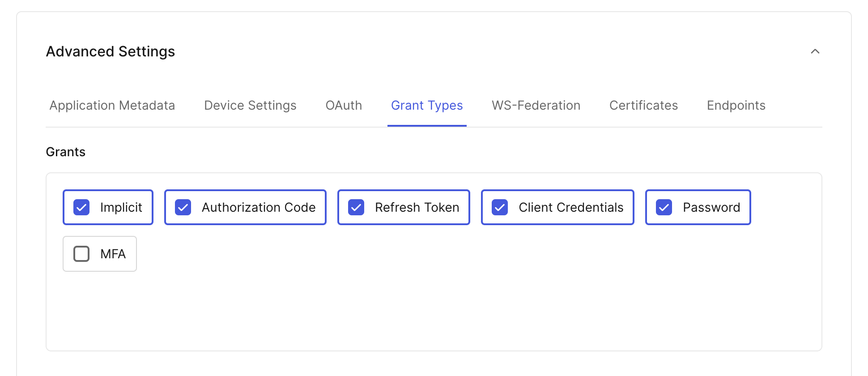Screen dimensions: 868x376
Task: Enable the MFA grant checkbox
Action: [x=81, y=254]
